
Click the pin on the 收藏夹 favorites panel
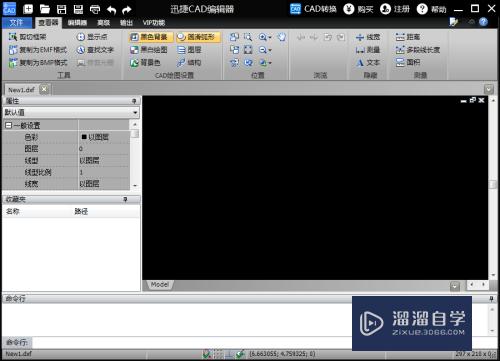(125, 199)
